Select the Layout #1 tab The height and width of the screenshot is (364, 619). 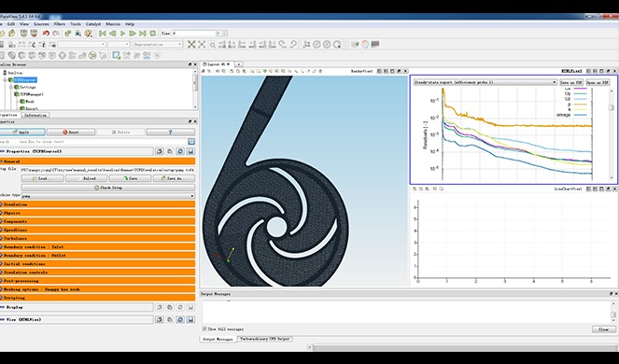click(x=217, y=64)
